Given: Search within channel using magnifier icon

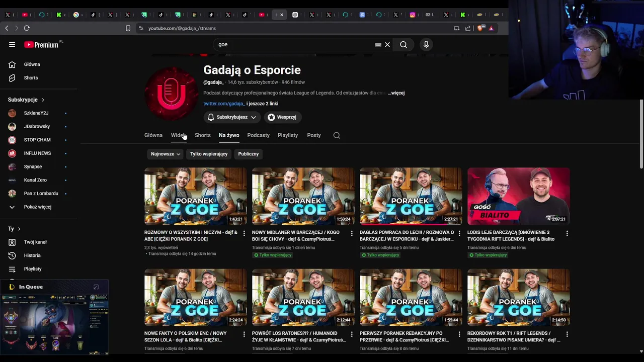Looking at the screenshot, I should (337, 135).
